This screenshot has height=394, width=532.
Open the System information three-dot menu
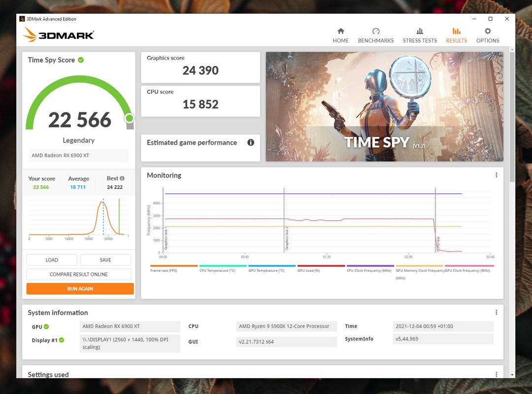click(497, 313)
